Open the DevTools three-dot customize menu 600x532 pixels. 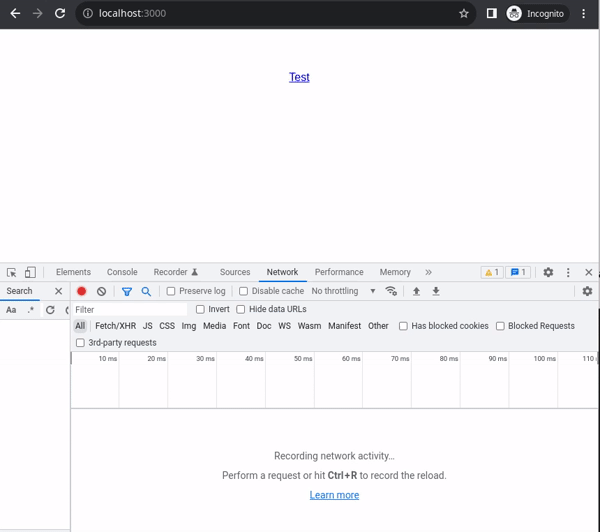point(568,272)
